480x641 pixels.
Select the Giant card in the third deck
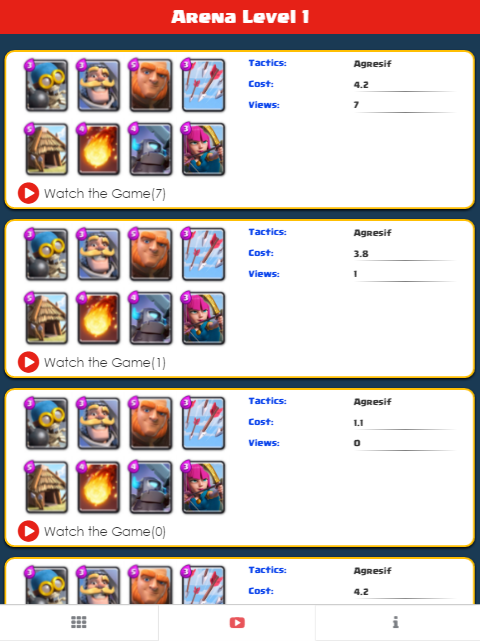[x=150, y=423]
